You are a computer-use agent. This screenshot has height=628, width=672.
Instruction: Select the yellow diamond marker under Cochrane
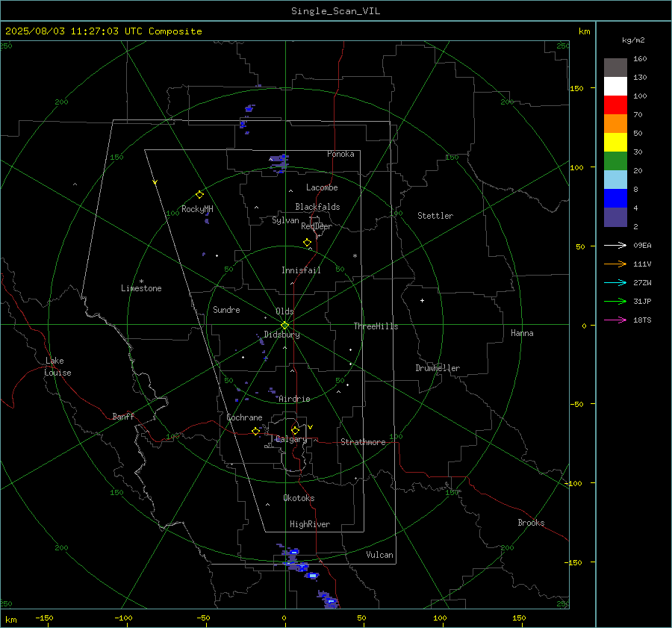tap(255, 431)
